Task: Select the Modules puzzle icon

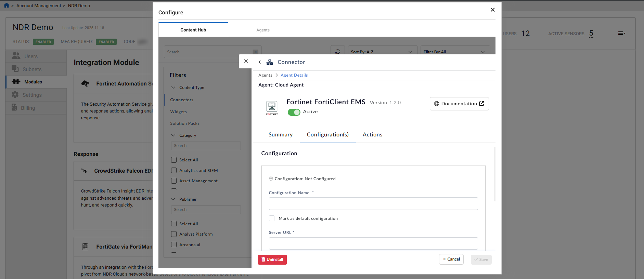Action: tap(16, 82)
